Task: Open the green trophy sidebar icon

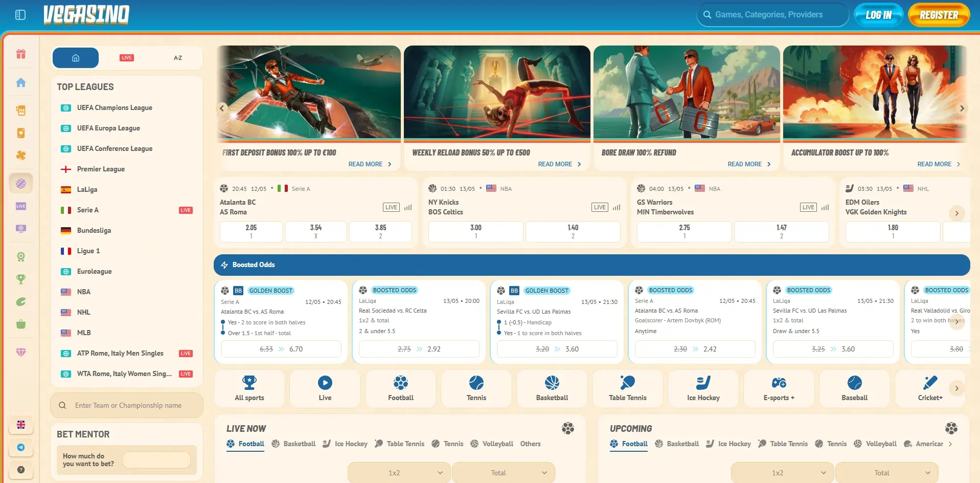Action: pos(21,279)
